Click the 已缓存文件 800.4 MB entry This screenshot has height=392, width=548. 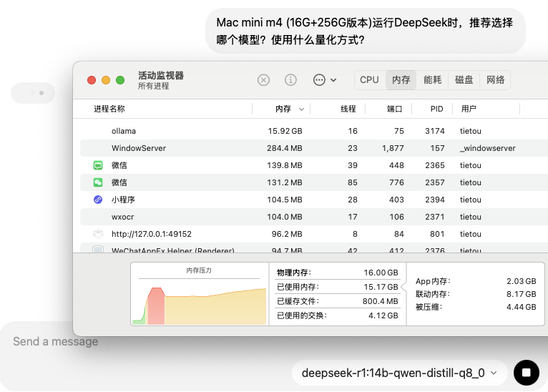coord(337,301)
